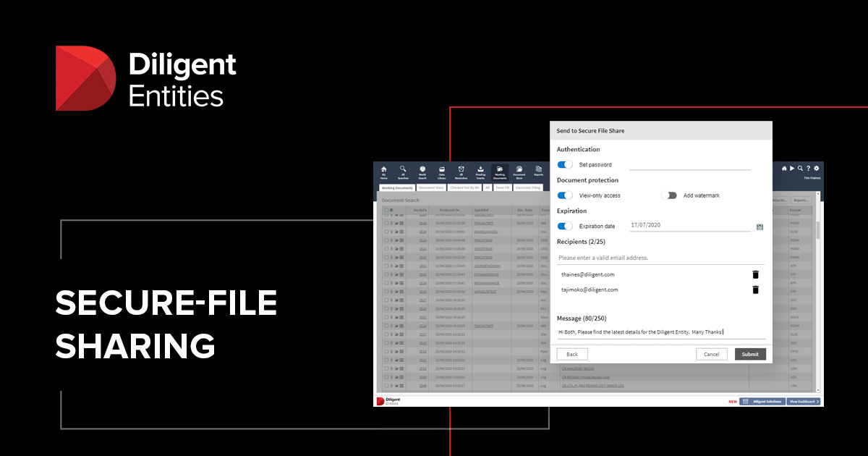Toggle the Expiration date switch
Image resolution: width=868 pixels, height=456 pixels.
coord(565,227)
